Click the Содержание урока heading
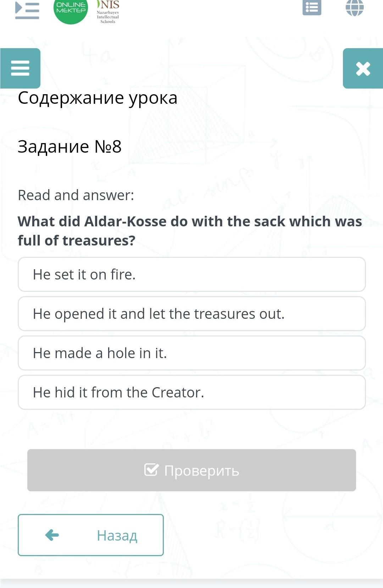Viewport: 383px width, 588px height. coord(98,98)
